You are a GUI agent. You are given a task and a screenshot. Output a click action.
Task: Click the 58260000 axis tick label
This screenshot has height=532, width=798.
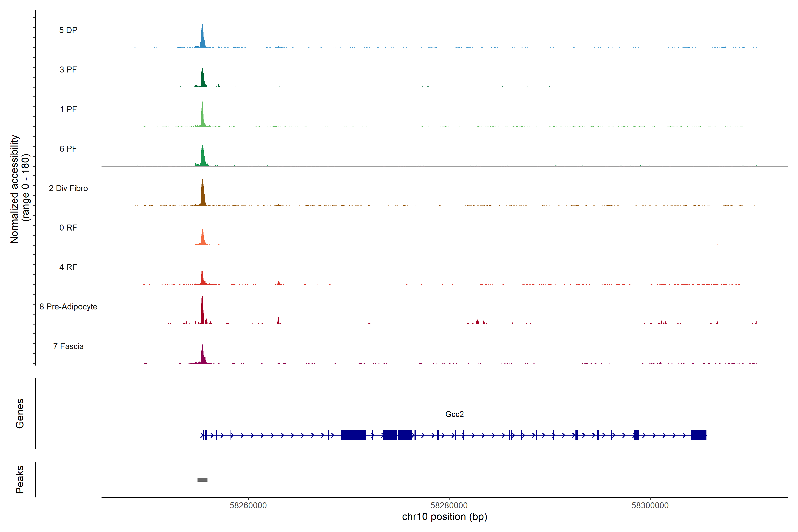pyautogui.click(x=248, y=506)
